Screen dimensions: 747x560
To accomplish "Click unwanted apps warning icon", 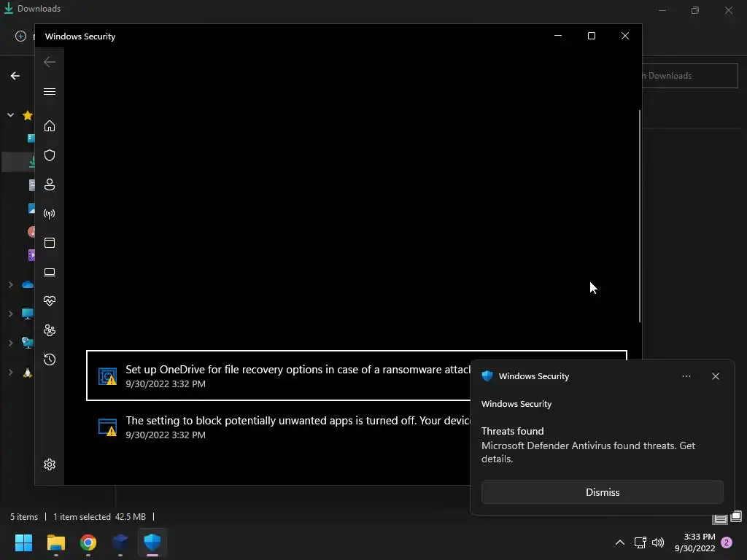I will click(x=108, y=427).
